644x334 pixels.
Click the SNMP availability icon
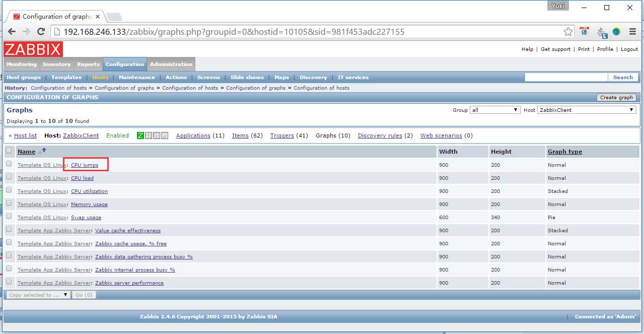pyautogui.click(x=149, y=136)
